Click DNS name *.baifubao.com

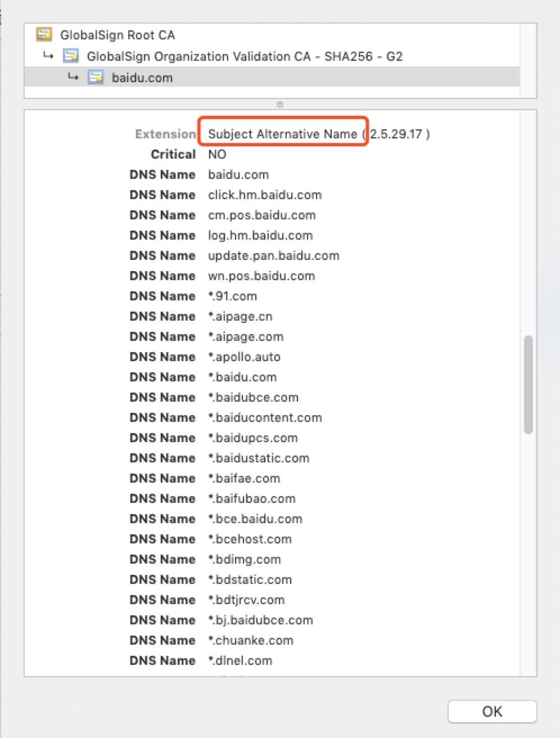[252, 498]
